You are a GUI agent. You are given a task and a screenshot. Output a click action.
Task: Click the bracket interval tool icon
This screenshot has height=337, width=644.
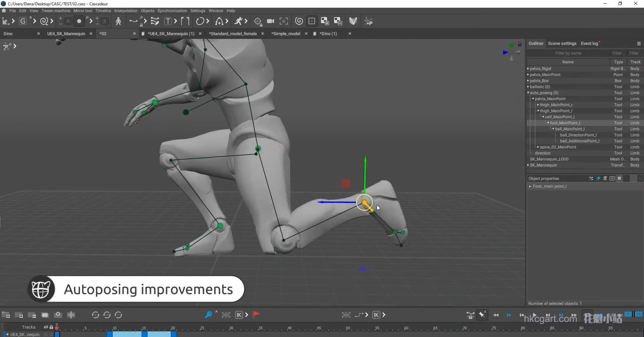185,21
